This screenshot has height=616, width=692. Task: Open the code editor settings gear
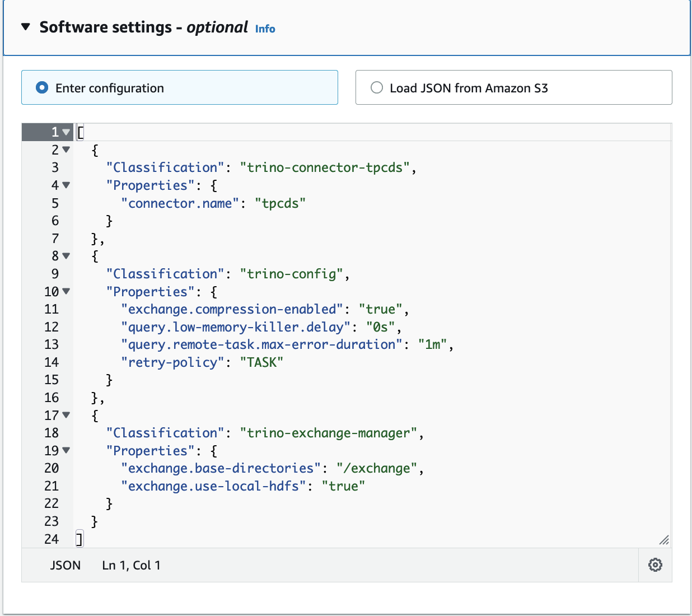click(655, 565)
